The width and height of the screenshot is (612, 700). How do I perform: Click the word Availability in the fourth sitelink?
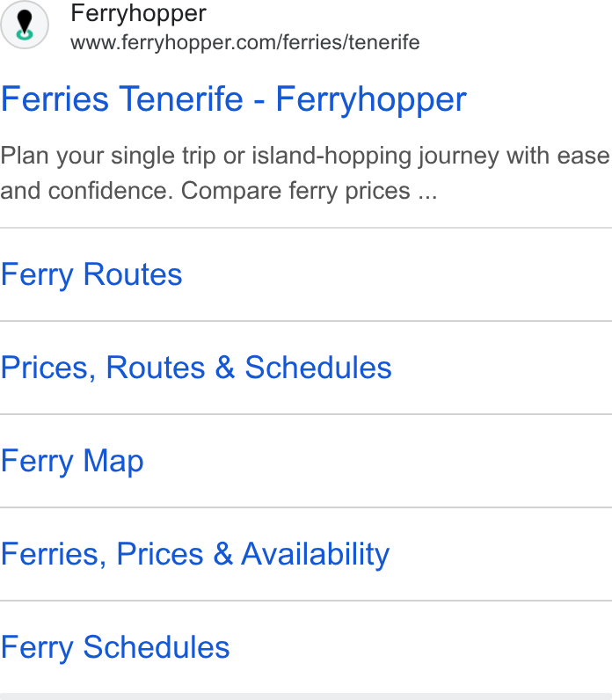click(x=315, y=555)
